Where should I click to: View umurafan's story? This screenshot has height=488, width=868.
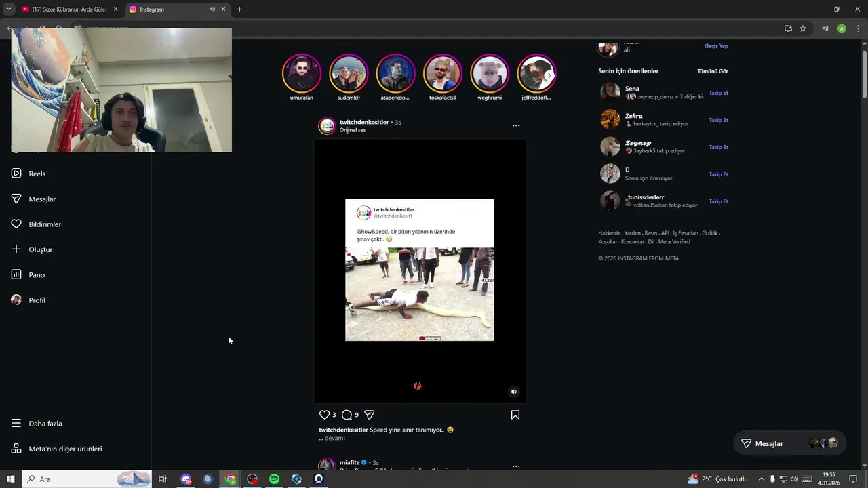click(302, 74)
